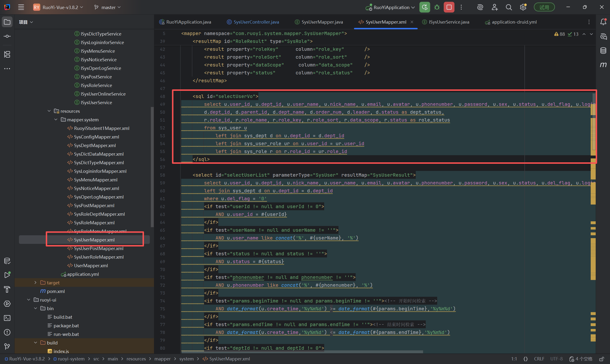Switch to application-druid.yml tab
Viewport: 610px width, 364px height.
click(514, 22)
